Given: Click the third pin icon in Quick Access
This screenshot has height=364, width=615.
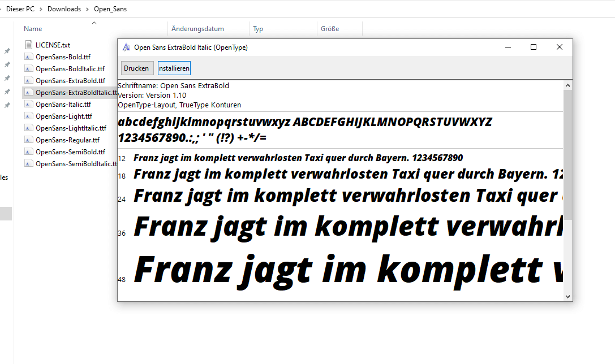Looking at the screenshot, I should click(7, 79).
